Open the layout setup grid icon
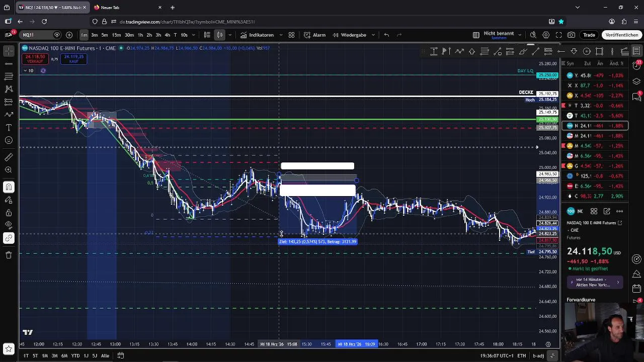This screenshot has width=644, height=362. click(x=476, y=35)
